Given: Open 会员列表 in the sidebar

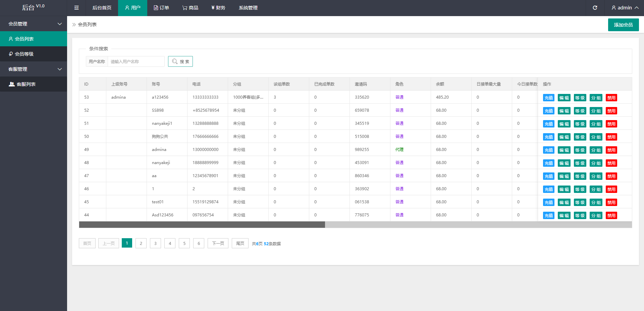Looking at the screenshot, I should (24, 39).
